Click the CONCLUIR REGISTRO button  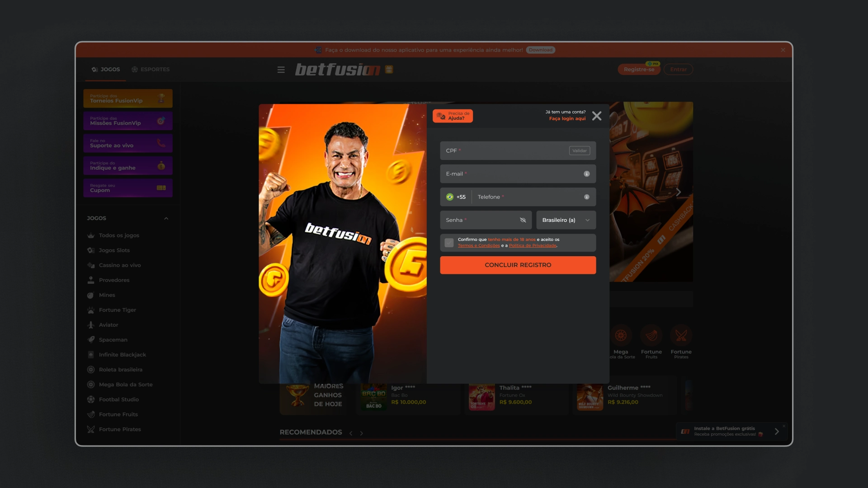518,265
